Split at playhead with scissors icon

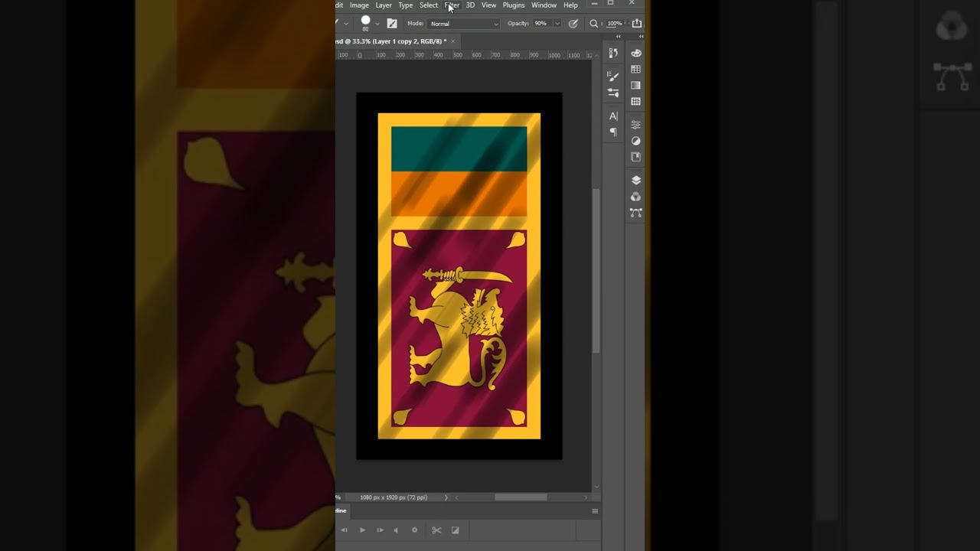[436, 530]
